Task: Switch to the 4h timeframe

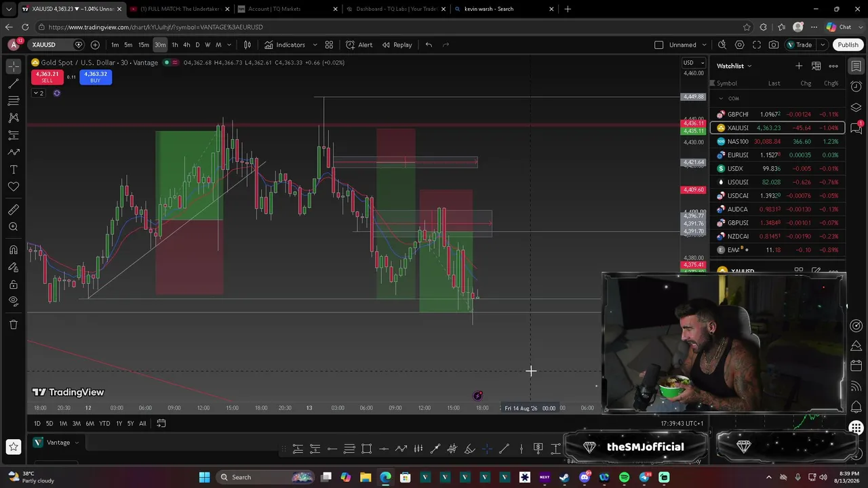Action: coord(186,45)
